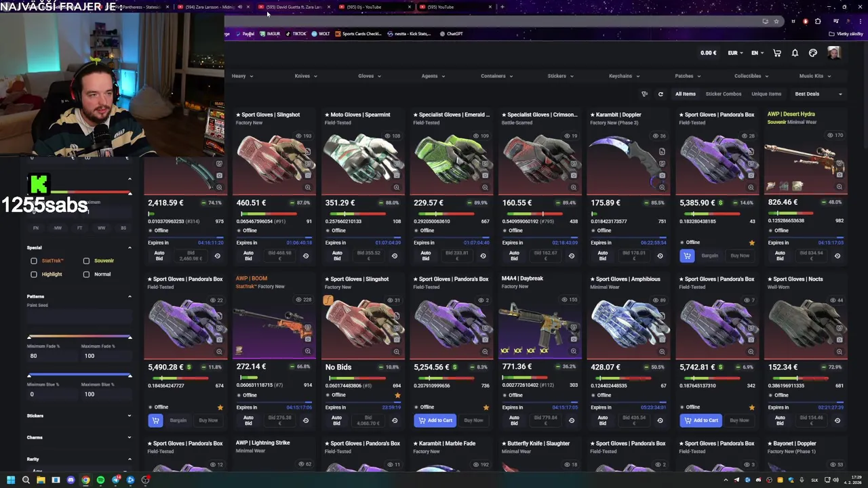This screenshot has height=488, width=868.
Task: Favorite star on the 5,254.56 € Pandora's Box
Action: point(486,407)
